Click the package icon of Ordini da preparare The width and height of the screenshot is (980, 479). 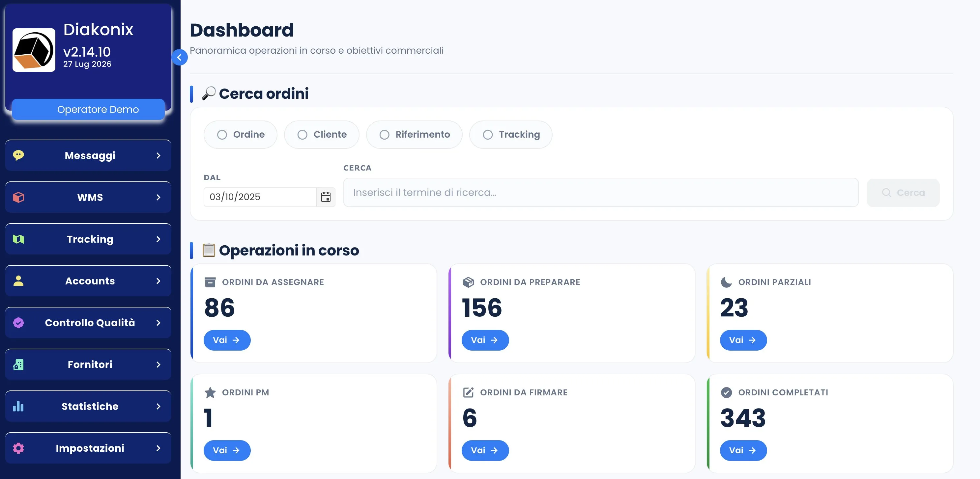pos(468,282)
